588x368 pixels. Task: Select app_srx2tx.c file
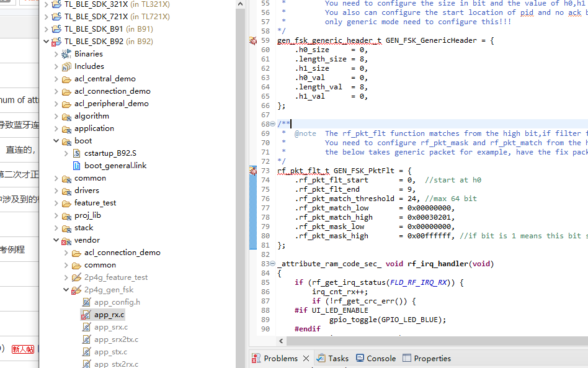click(116, 339)
